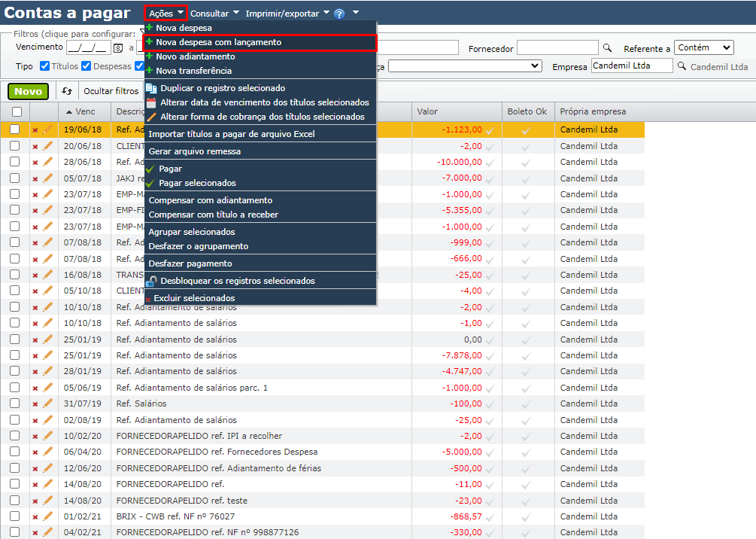
Task: Select the checkbox of the 31/07/19 row
Action: [15, 403]
